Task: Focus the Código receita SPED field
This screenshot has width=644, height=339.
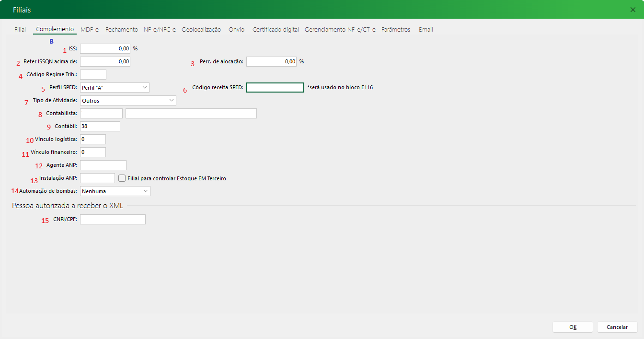Action: pos(275,87)
